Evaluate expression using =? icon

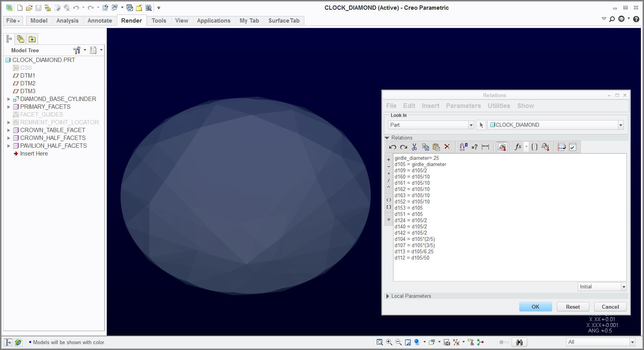(x=475, y=147)
